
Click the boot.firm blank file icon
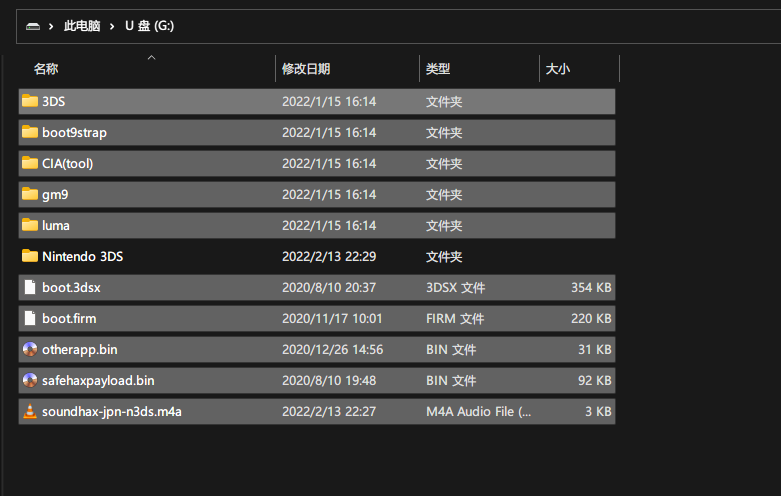tap(30, 318)
